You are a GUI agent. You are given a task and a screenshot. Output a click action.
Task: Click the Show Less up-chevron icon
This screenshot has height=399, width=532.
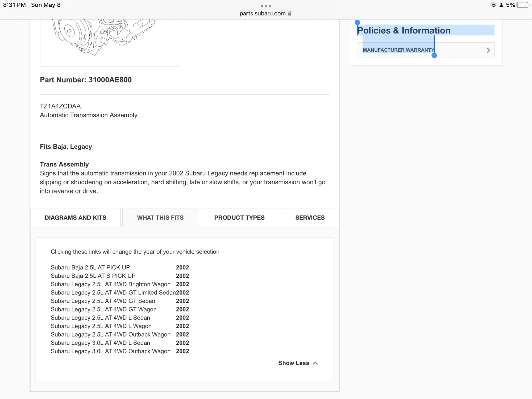tap(315, 363)
